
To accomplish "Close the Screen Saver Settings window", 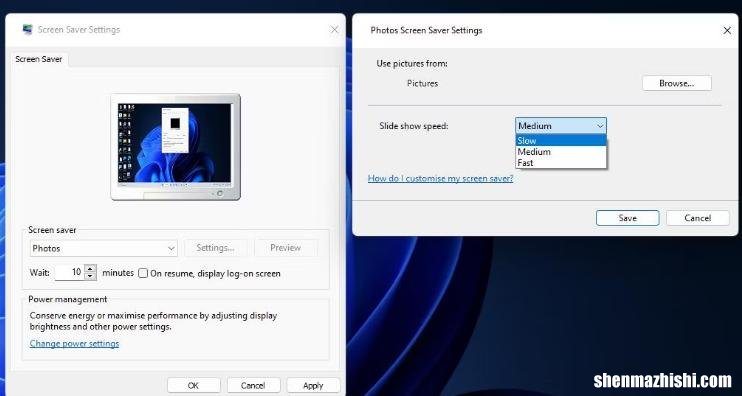I will (335, 30).
